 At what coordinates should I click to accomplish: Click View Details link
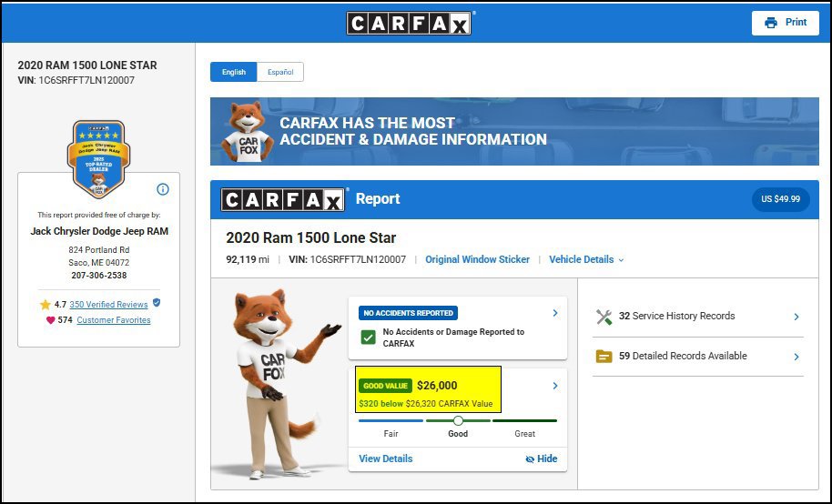click(x=385, y=459)
